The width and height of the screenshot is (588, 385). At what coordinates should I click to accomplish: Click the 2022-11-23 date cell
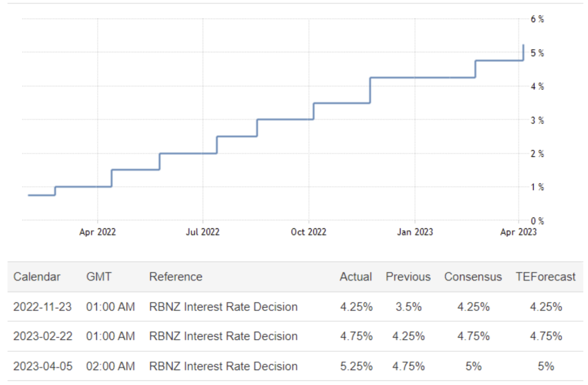42,307
